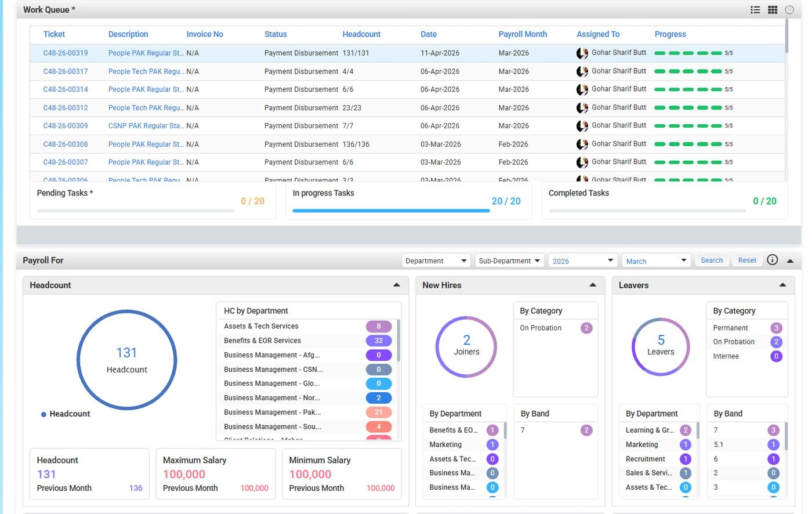
Task: Collapse the Leavers panel
Action: coord(782,285)
